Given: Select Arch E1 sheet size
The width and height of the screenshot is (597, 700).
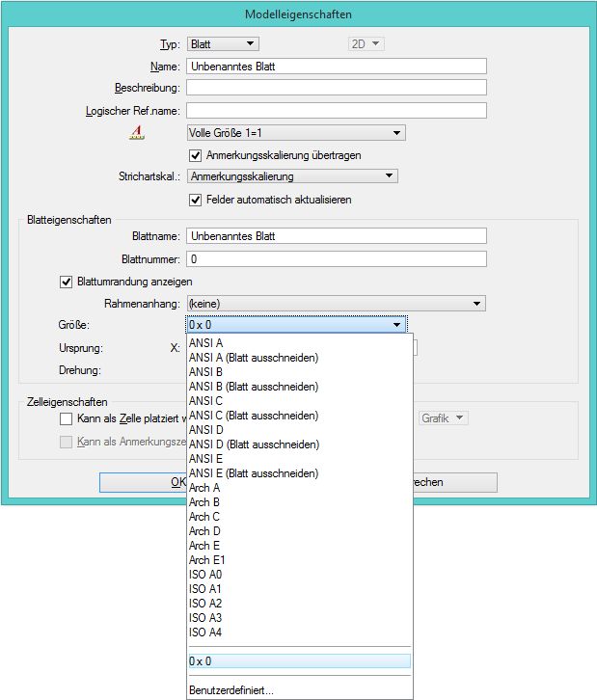Looking at the screenshot, I should pyautogui.click(x=299, y=560).
